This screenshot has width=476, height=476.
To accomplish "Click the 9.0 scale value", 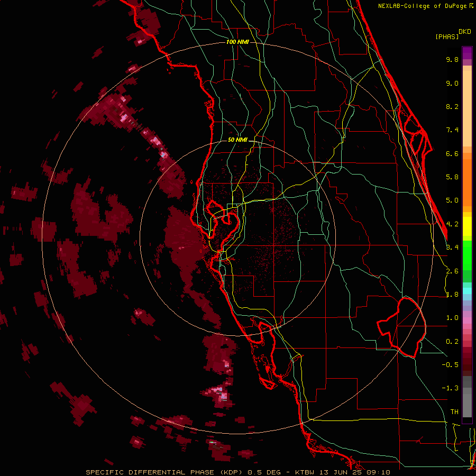I will pyautogui.click(x=452, y=84).
